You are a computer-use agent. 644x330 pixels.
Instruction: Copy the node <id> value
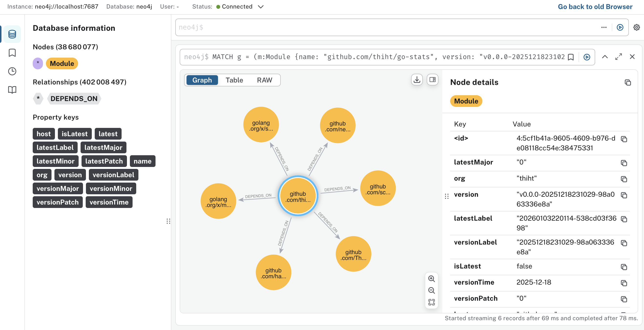point(624,139)
